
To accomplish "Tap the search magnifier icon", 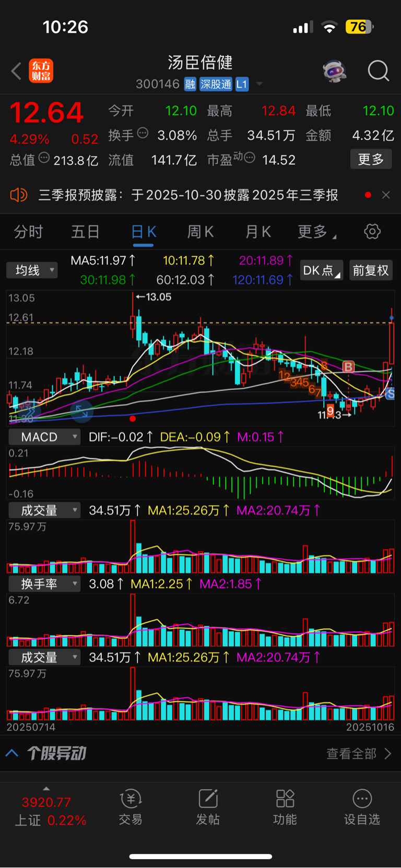I will (x=379, y=71).
